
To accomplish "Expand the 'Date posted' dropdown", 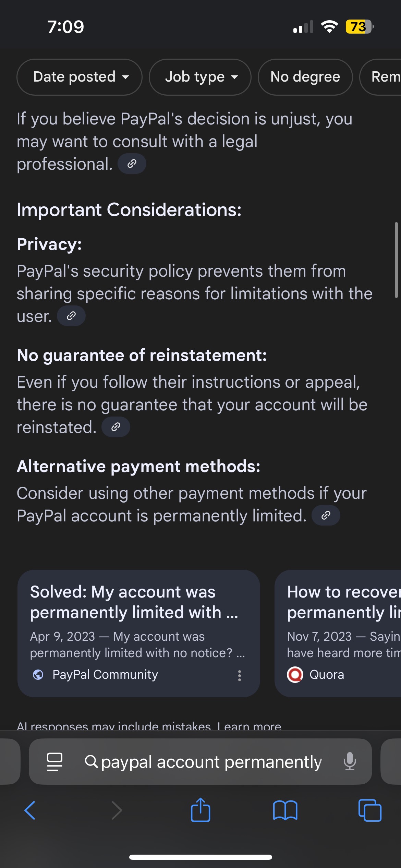I will (80, 77).
